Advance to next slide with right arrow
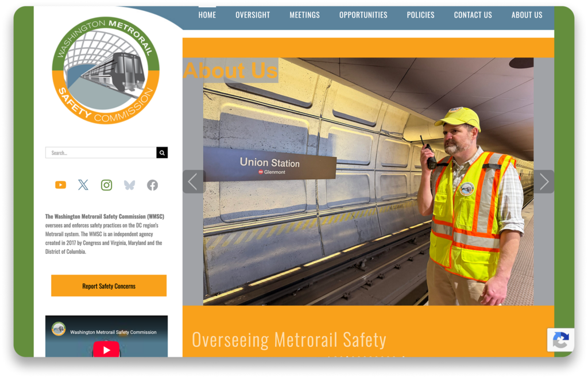Viewport: 588px width, 378px height. (x=544, y=182)
